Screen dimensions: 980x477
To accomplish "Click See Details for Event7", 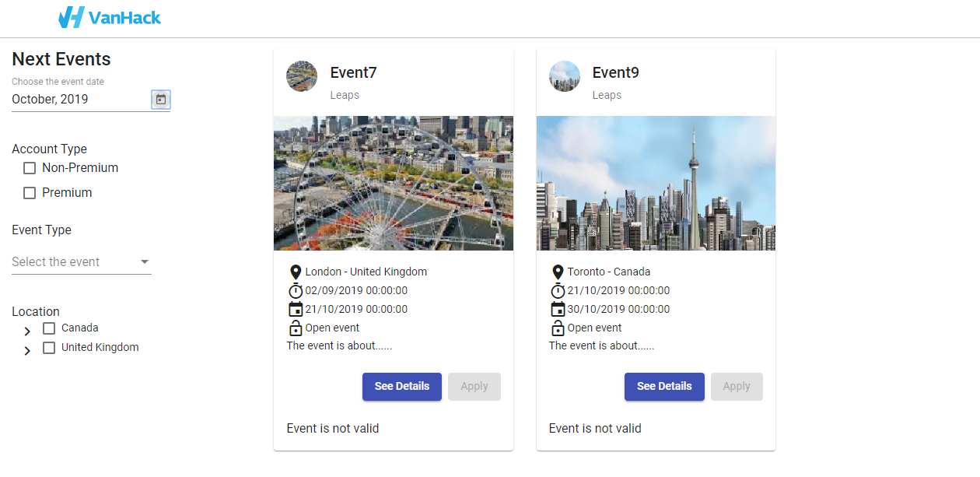I will point(402,387).
